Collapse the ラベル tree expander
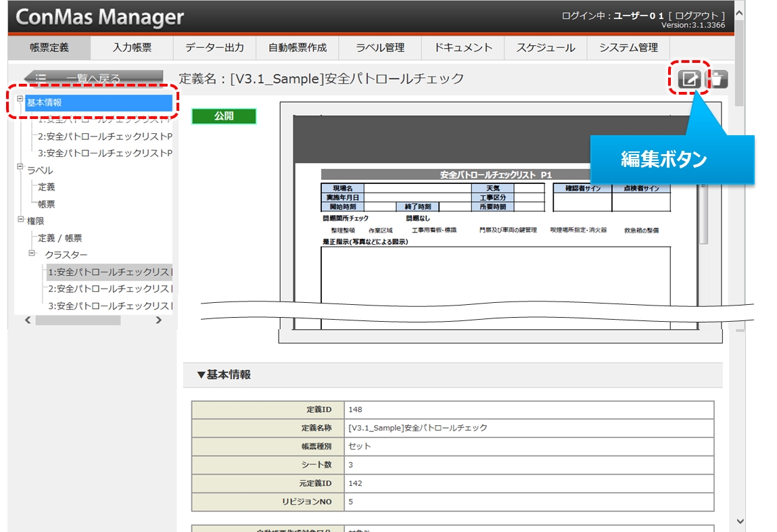 [20, 166]
